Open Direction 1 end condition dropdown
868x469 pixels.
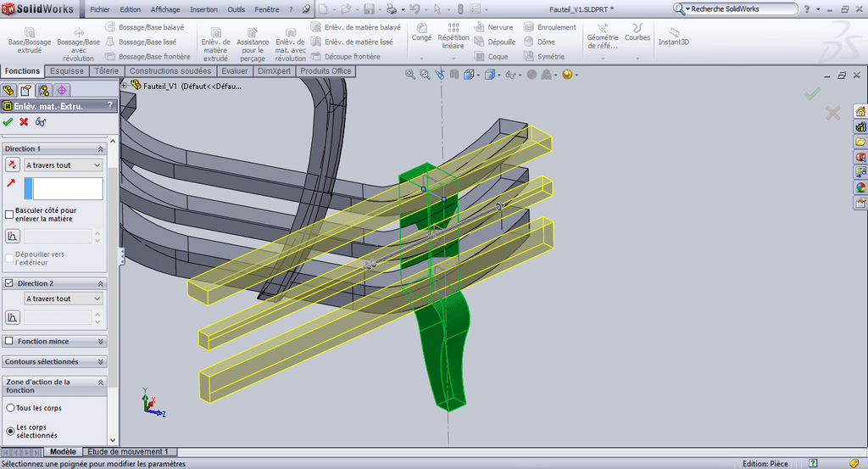coord(63,165)
